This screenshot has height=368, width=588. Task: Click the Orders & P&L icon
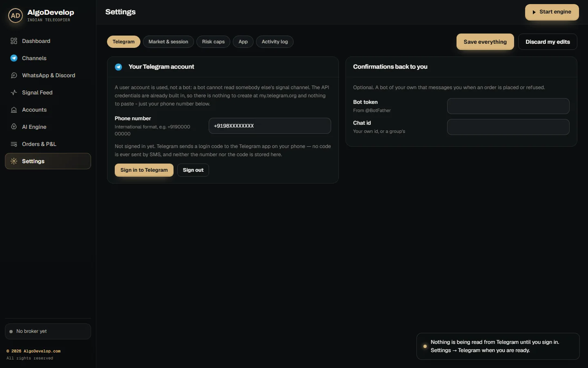tap(14, 144)
